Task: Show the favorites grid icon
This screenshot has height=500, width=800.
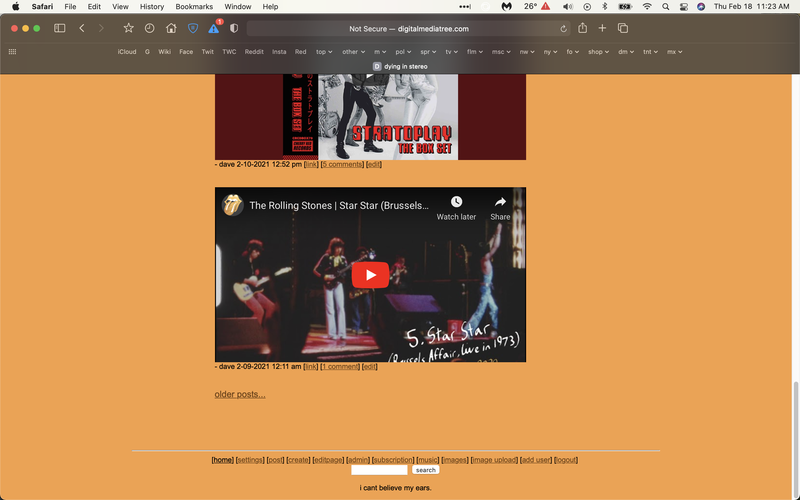Action: point(12,52)
